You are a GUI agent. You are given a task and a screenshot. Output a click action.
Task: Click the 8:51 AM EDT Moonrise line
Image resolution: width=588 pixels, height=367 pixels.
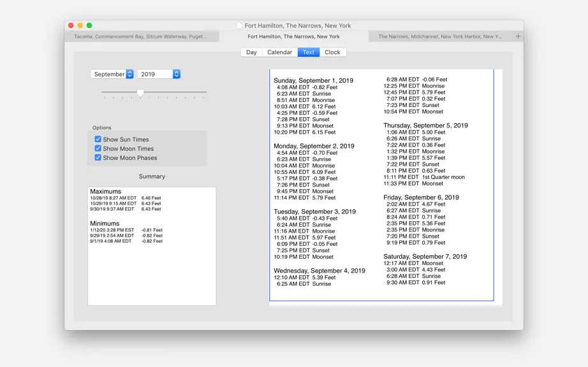click(x=305, y=101)
